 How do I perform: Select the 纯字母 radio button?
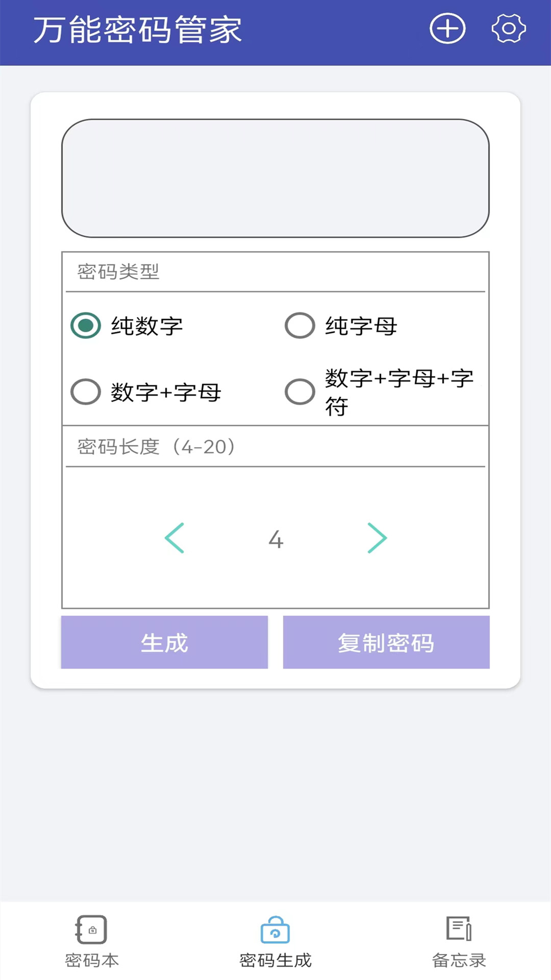click(x=300, y=326)
